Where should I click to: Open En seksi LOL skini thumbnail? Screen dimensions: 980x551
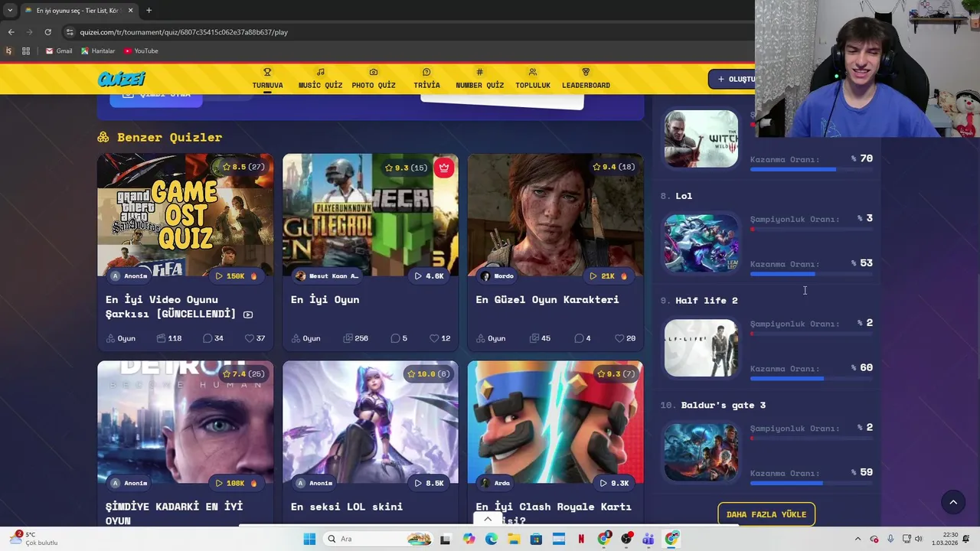coord(371,422)
